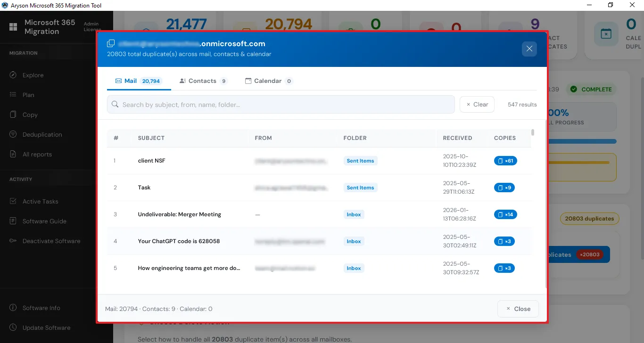The height and width of the screenshot is (343, 644).
Task: Click the SUBJECT column header
Action: pos(151,138)
